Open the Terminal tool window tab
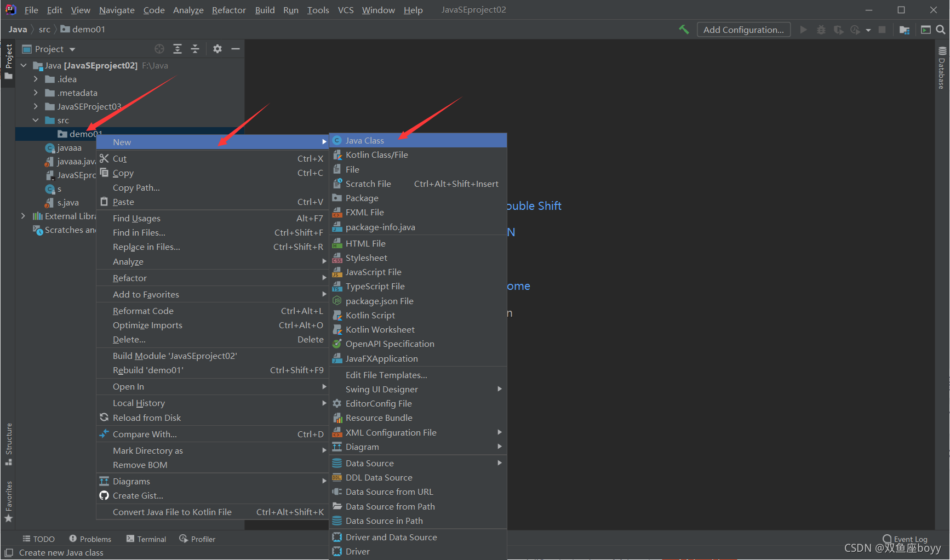This screenshot has width=950, height=560. tap(146, 539)
